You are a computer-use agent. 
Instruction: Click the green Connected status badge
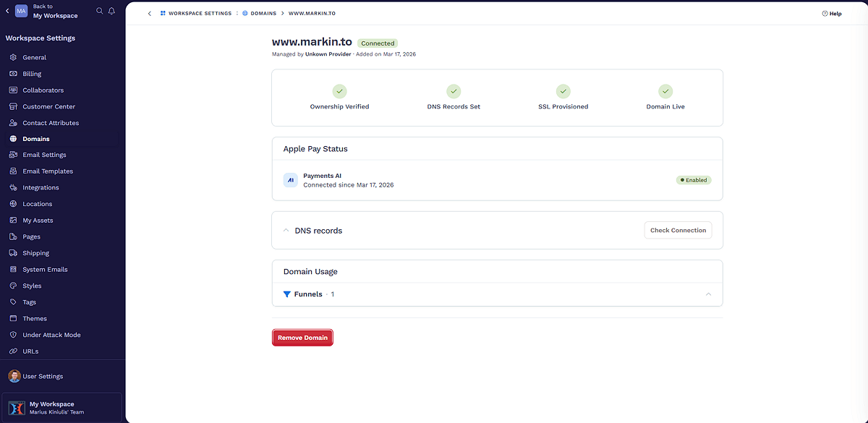click(x=378, y=43)
